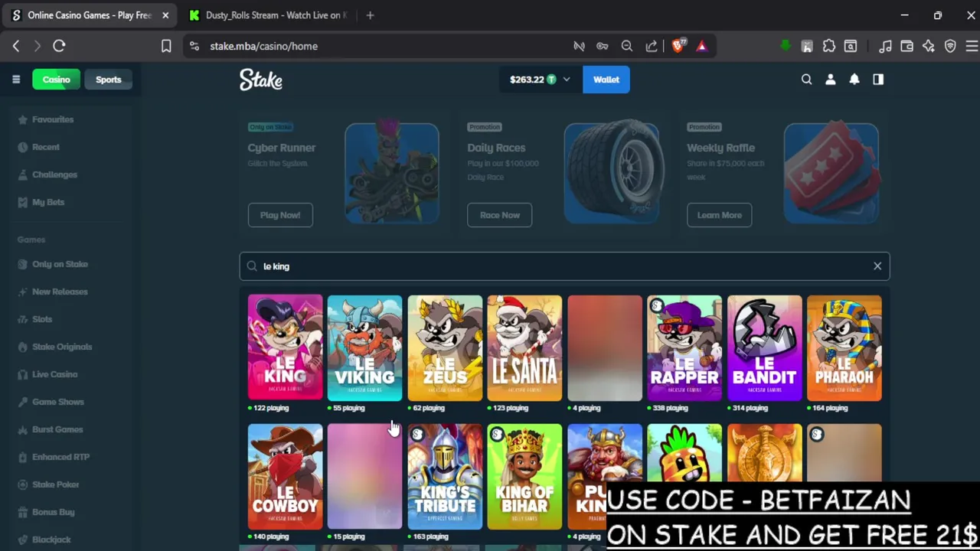This screenshot has width=980, height=551.
Task: Open Live Casino category
Action: [x=54, y=374]
